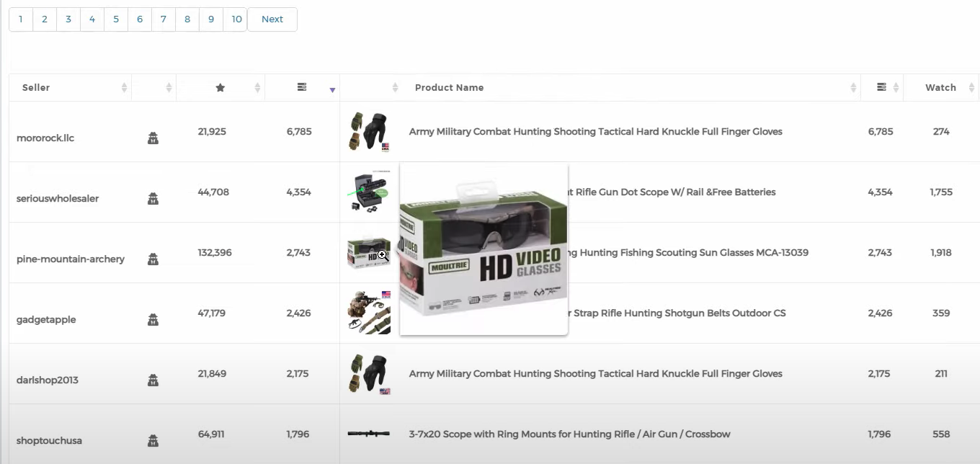Go to page 6
This screenshot has height=464, width=980.
[x=140, y=19]
